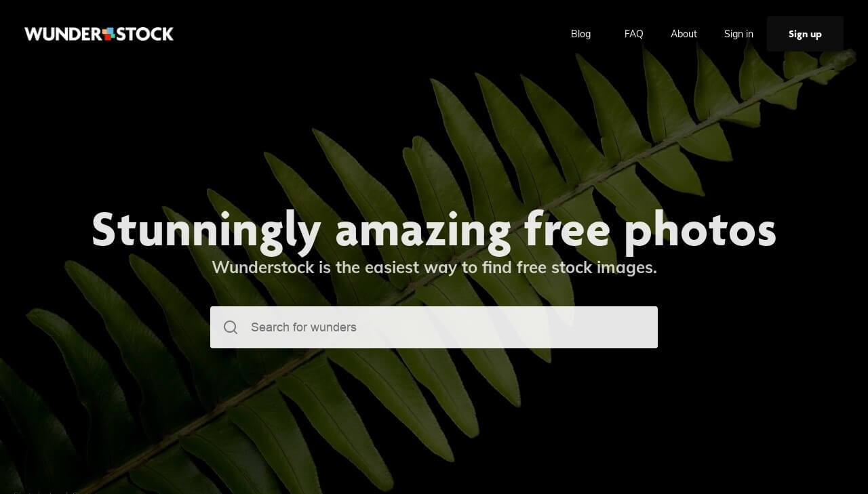Focus the 'Search for wunders' field
This screenshot has width=868, height=494.
[434, 327]
